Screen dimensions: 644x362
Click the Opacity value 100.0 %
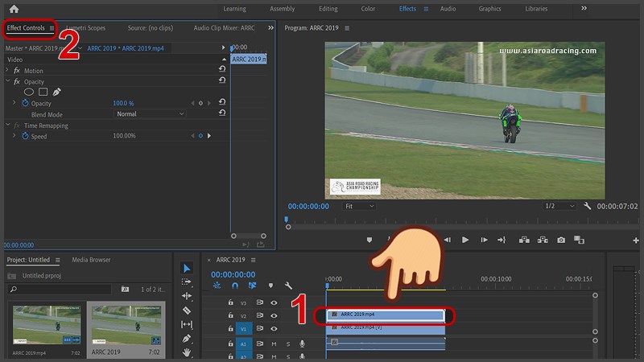[123, 103]
